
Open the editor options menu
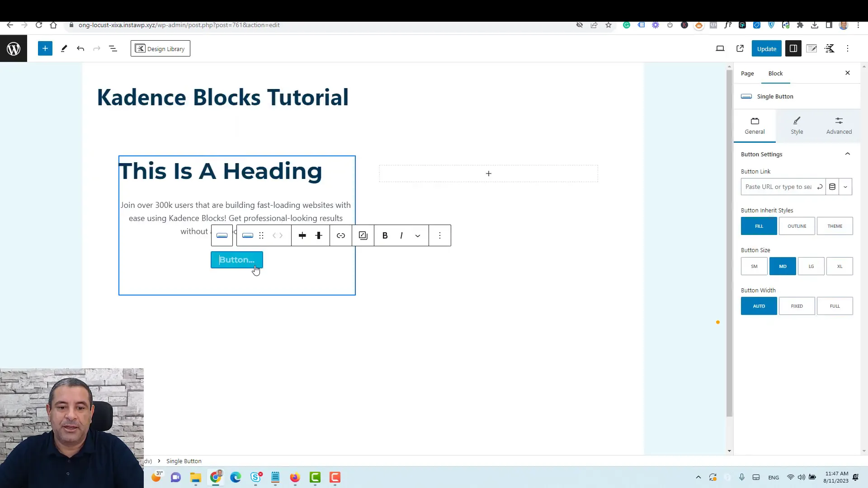848,48
